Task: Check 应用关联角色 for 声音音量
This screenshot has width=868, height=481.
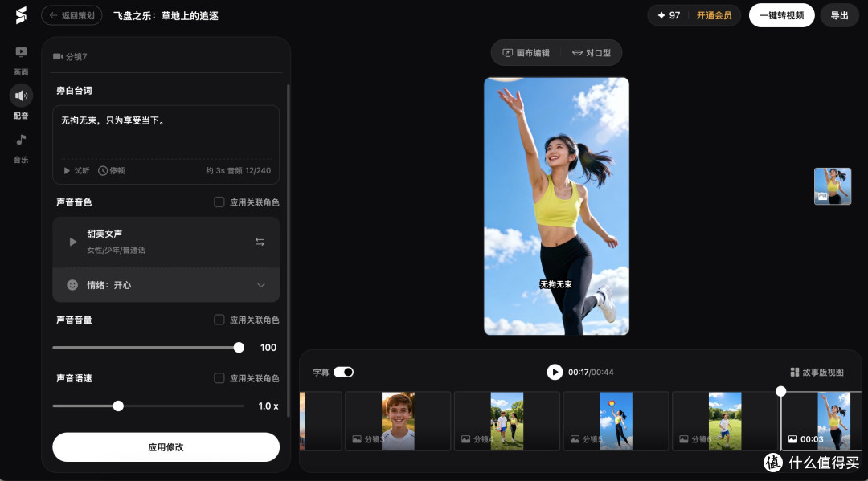Action: coord(219,320)
